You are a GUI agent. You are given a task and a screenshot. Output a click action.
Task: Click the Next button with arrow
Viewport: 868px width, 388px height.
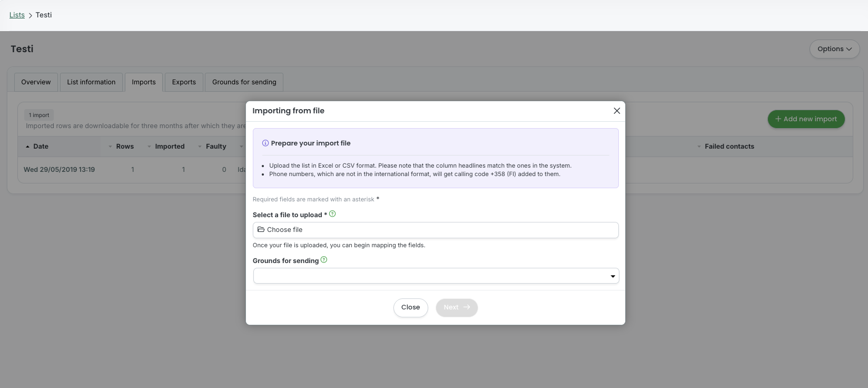click(457, 308)
